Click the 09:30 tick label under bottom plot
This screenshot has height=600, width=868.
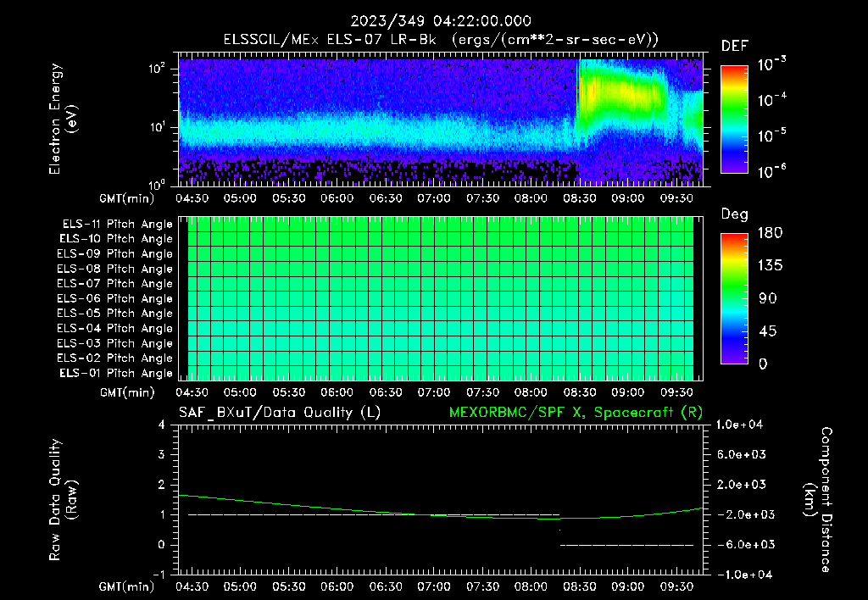pyautogui.click(x=676, y=586)
